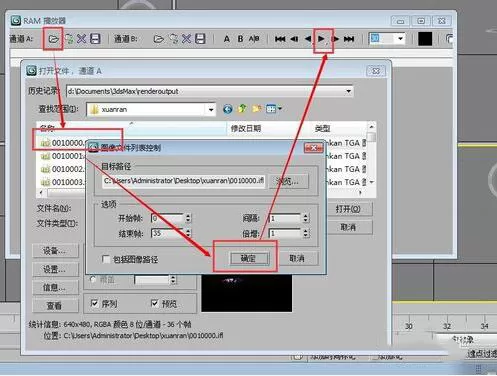Toggle the 序列 checkbox

click(95, 303)
